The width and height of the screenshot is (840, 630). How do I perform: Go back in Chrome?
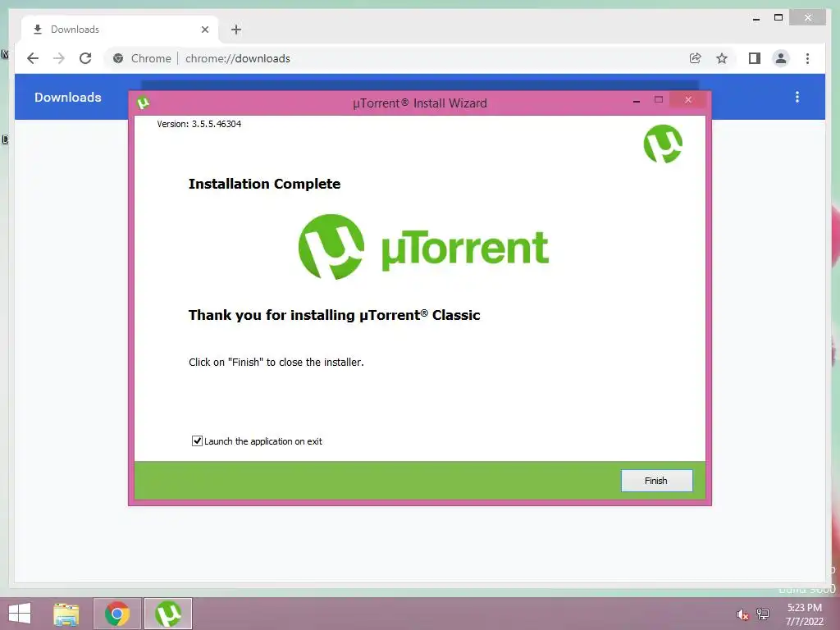click(33, 58)
